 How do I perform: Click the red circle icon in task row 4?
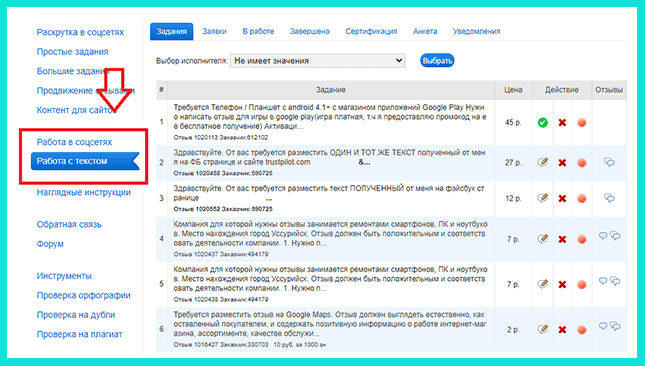click(x=582, y=239)
